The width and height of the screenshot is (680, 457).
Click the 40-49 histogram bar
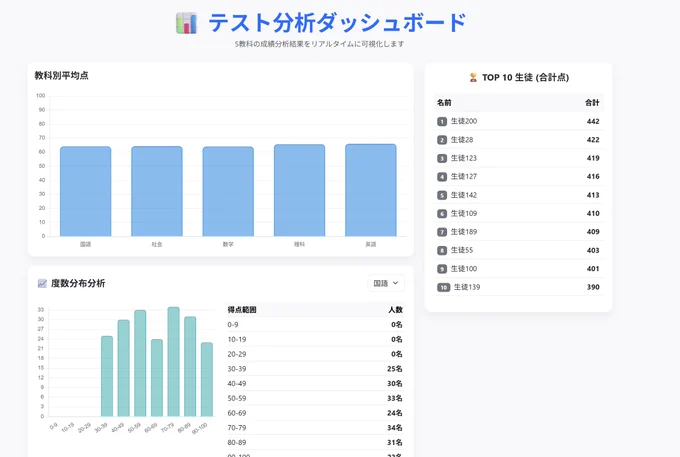[x=124, y=368]
